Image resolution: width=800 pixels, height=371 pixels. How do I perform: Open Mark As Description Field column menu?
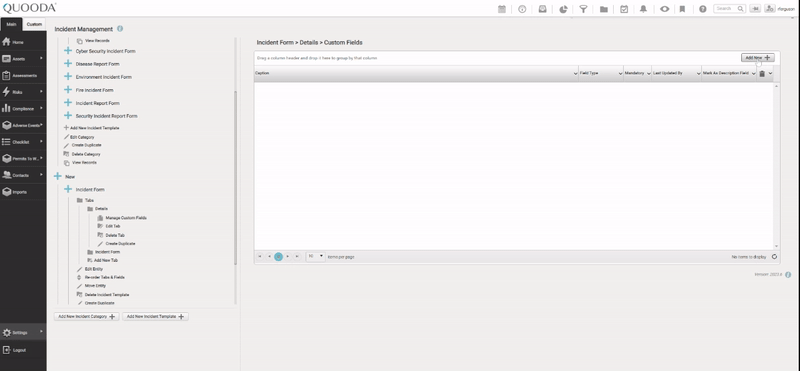click(753, 74)
